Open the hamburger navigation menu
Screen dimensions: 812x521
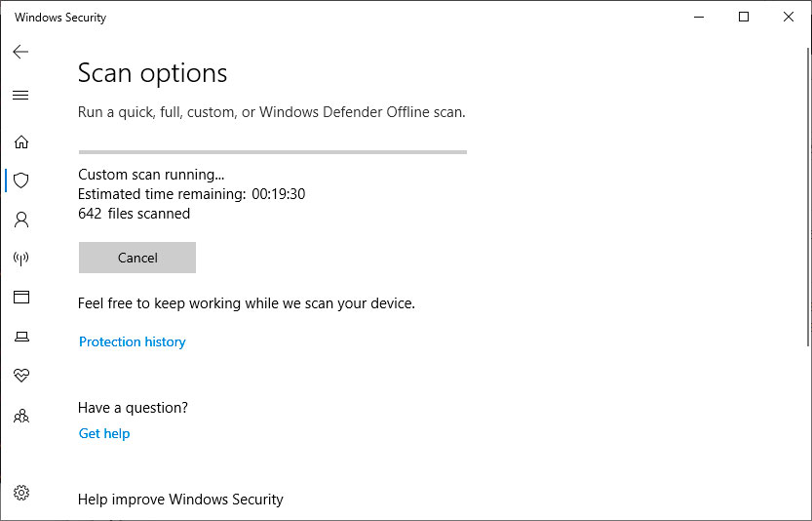point(20,96)
